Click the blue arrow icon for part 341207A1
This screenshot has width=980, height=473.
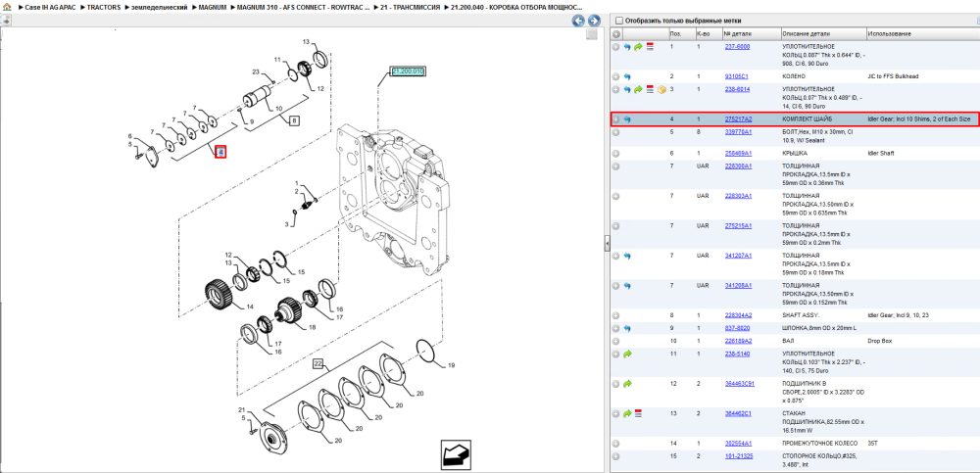pyautogui.click(x=627, y=256)
